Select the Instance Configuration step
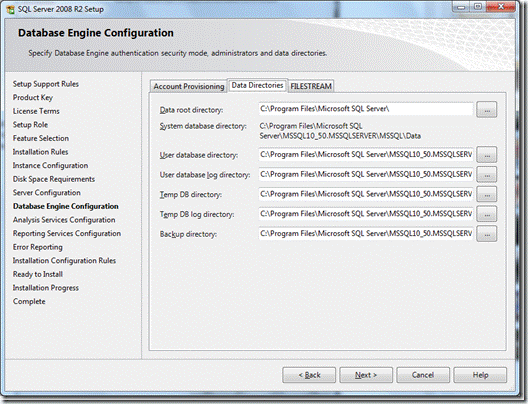The image size is (528, 404). click(x=51, y=165)
